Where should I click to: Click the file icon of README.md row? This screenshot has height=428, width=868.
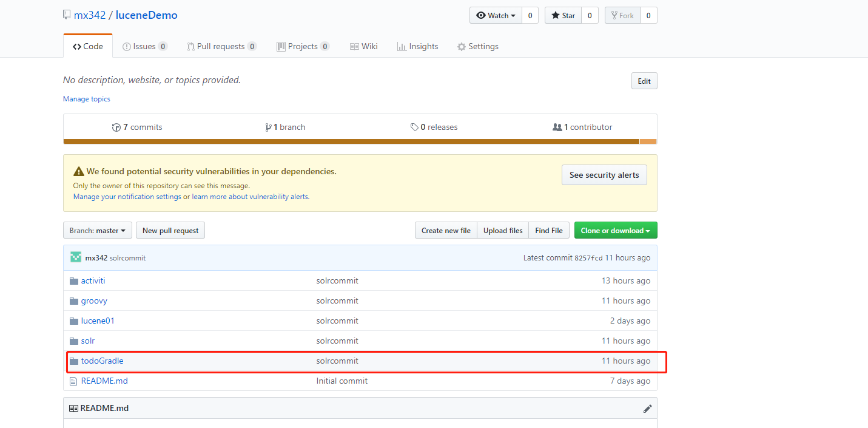(x=74, y=381)
